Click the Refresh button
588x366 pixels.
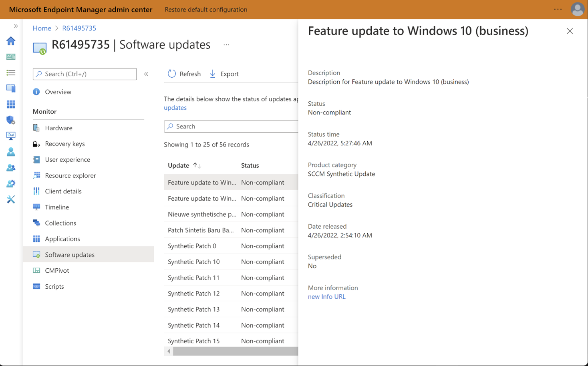(x=184, y=74)
